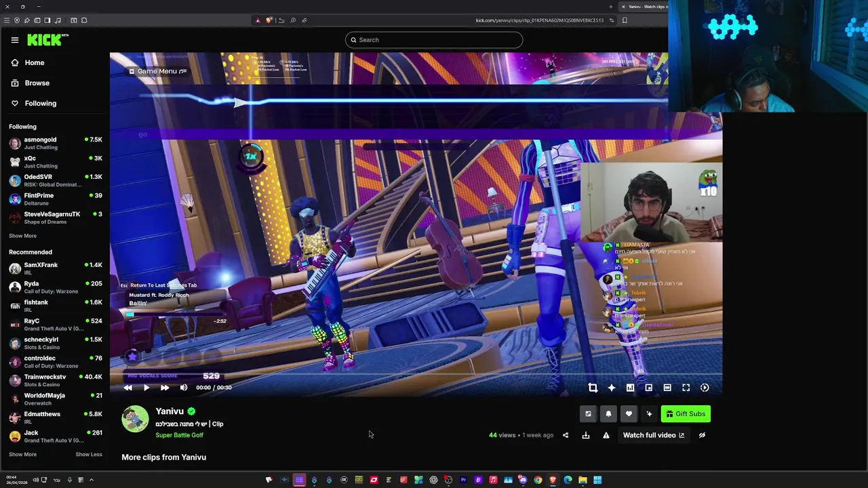Screen dimensions: 868x488
Task: Expand Following list with Show more
Action: (22, 236)
